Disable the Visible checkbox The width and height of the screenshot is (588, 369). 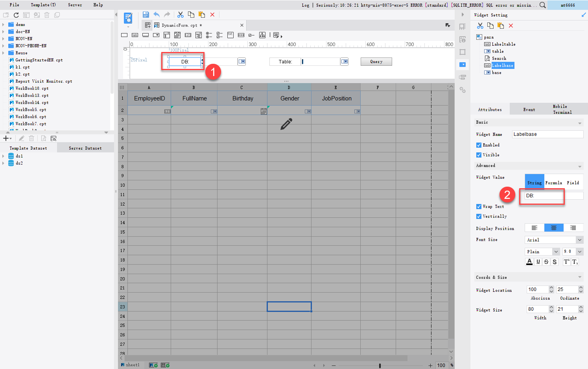(x=478, y=155)
